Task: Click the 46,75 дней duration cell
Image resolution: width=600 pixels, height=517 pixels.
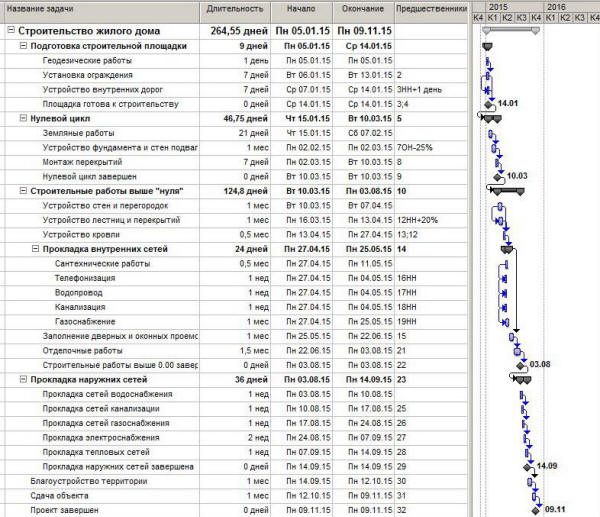Action: [235, 119]
